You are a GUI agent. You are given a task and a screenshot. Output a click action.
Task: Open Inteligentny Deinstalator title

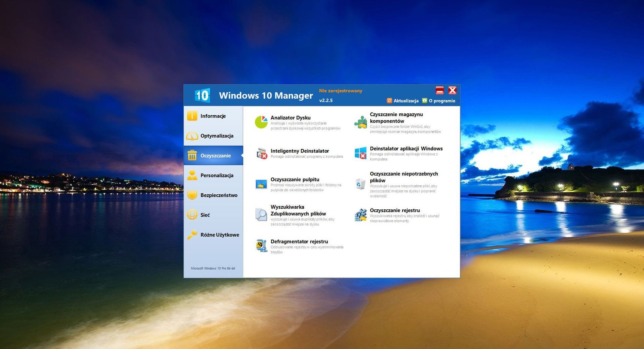[x=300, y=151]
